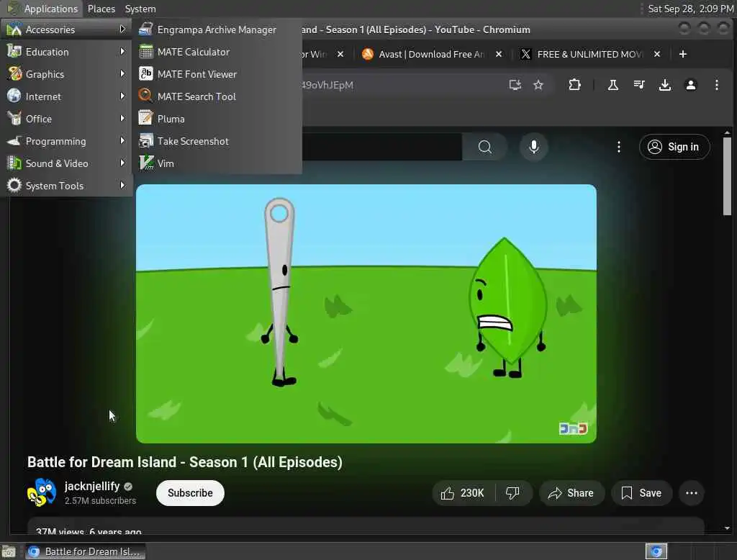This screenshot has width=737, height=560.
Task: Open YouTube settings three-dot menu
Action: click(618, 147)
